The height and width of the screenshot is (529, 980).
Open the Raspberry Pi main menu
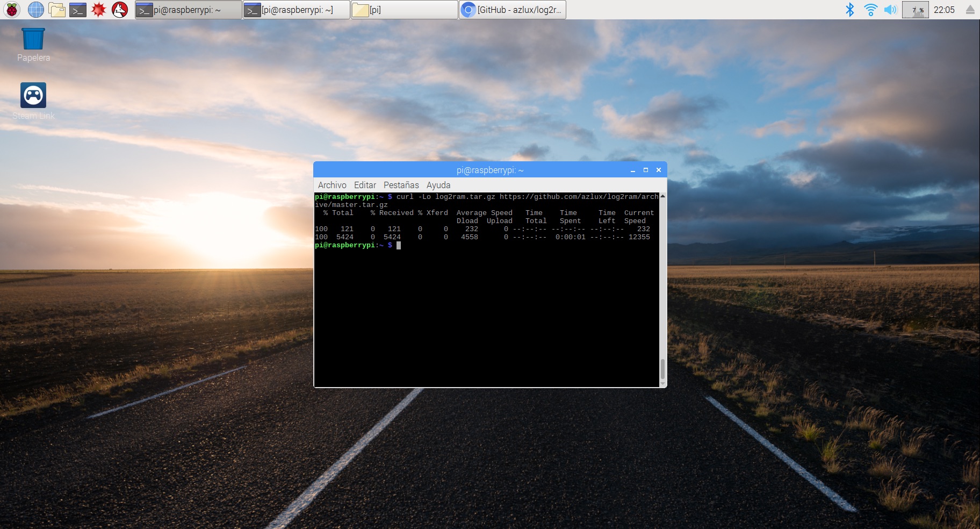[12, 10]
